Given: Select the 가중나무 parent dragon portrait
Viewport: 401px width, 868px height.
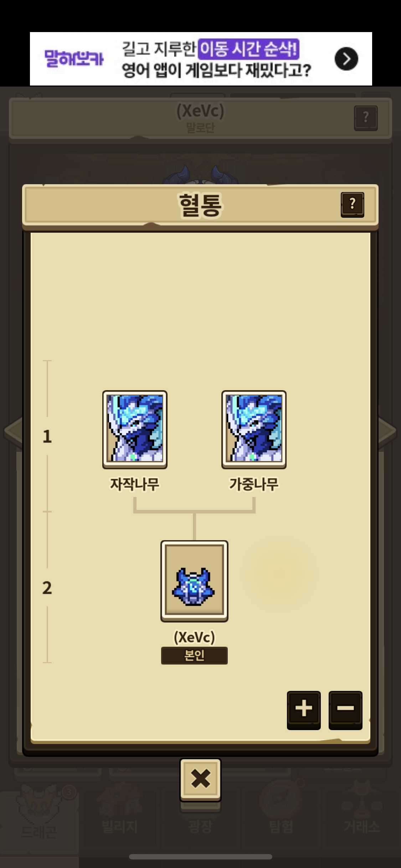Looking at the screenshot, I should [x=254, y=429].
